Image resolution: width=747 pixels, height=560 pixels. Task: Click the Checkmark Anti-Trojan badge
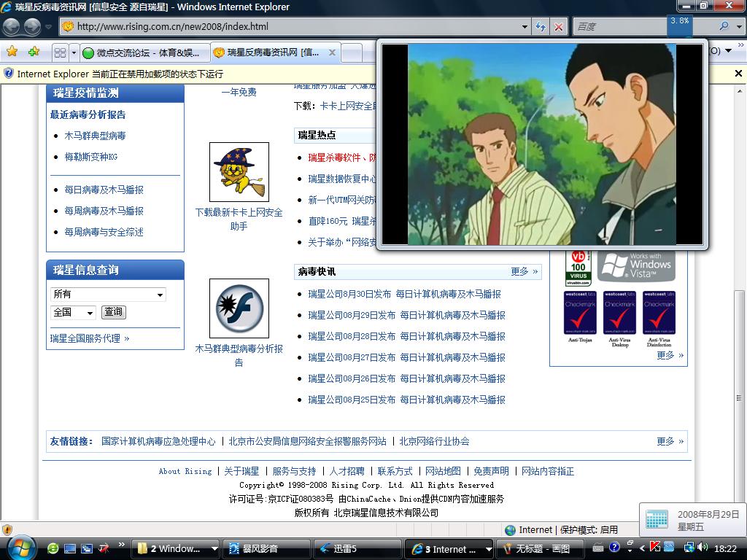coord(580,316)
